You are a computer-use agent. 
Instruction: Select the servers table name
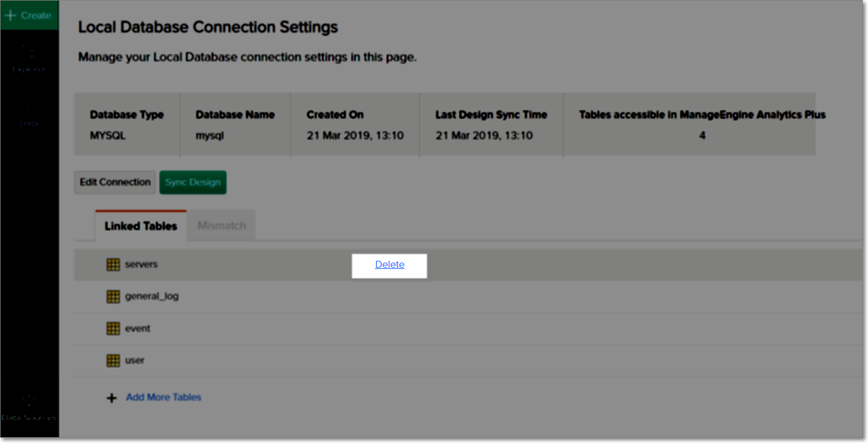pos(141,264)
